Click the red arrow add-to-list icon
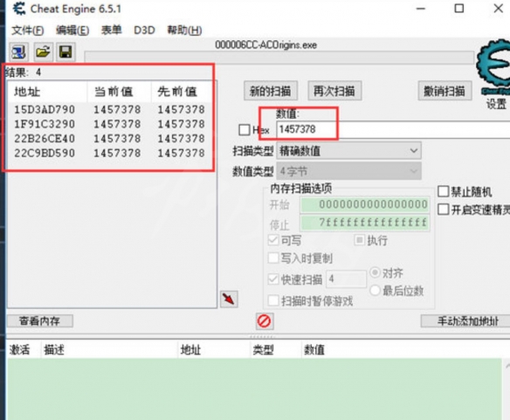Image resolution: width=510 pixels, height=420 pixels. click(229, 299)
